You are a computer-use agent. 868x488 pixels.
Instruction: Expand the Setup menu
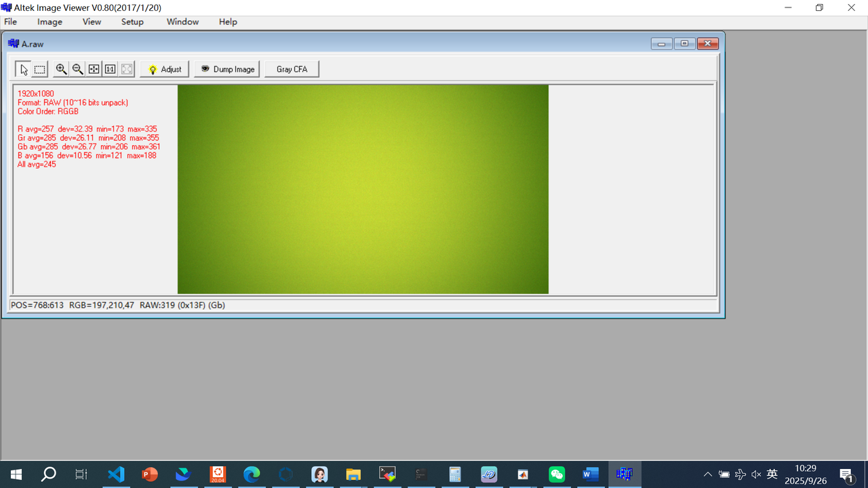coord(132,22)
